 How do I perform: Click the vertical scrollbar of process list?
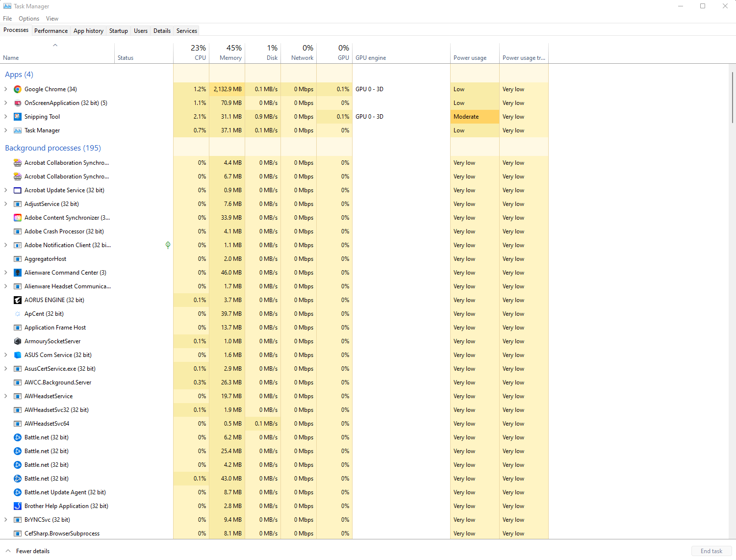coord(732,98)
